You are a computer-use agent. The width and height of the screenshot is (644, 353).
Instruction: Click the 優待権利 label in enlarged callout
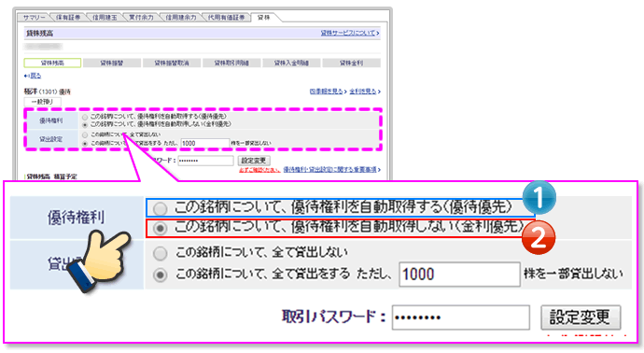(x=76, y=218)
